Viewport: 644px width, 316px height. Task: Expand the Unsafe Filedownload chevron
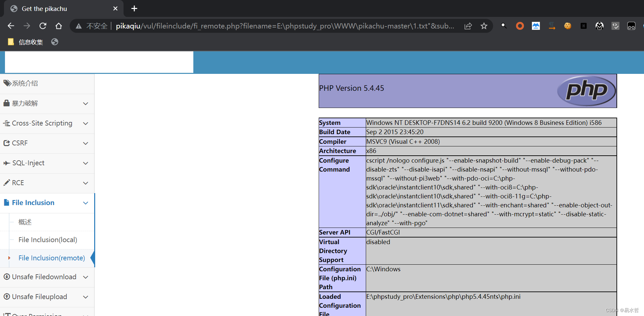click(86, 277)
